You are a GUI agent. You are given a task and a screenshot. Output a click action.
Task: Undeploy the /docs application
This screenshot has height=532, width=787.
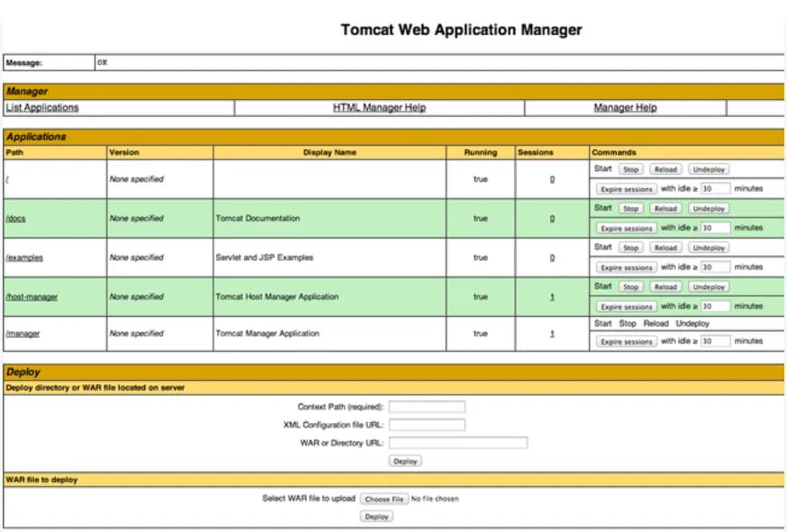[709, 208]
